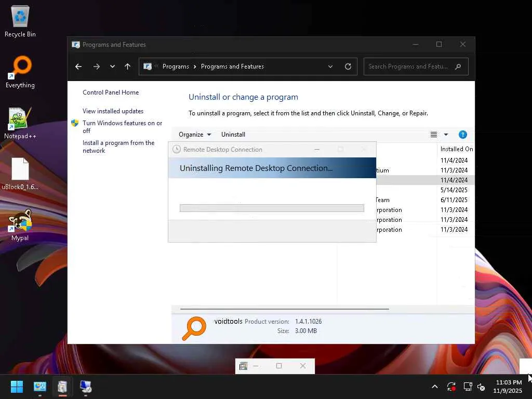532x399 pixels.
Task: Show hidden system tray icons
Action: [x=435, y=387]
